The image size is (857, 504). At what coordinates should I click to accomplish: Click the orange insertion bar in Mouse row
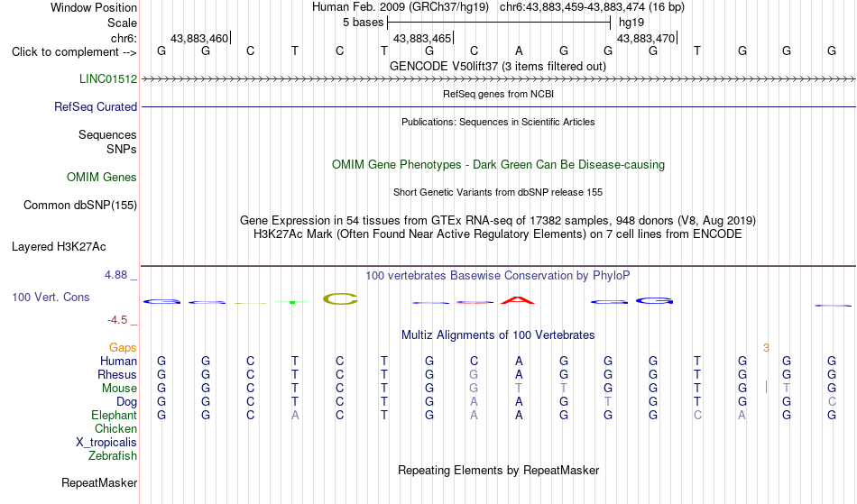click(766, 388)
